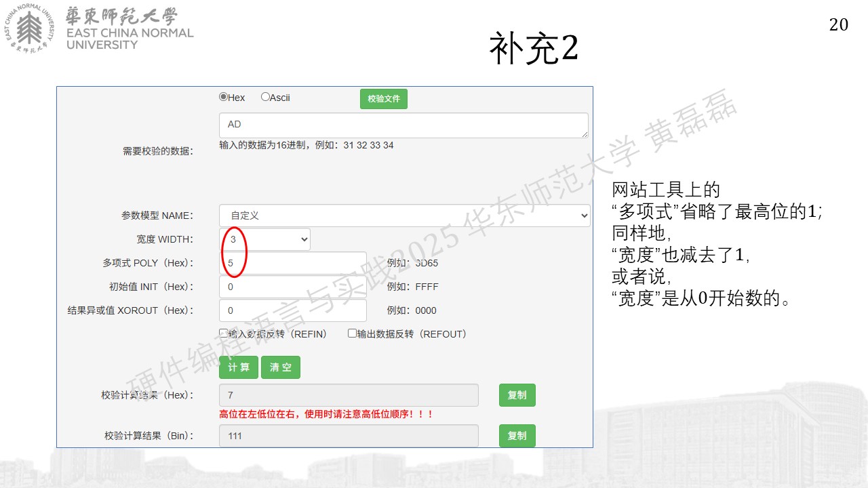Click the 初始值 INIT input field
868x488 pixels.
pyautogui.click(x=293, y=287)
